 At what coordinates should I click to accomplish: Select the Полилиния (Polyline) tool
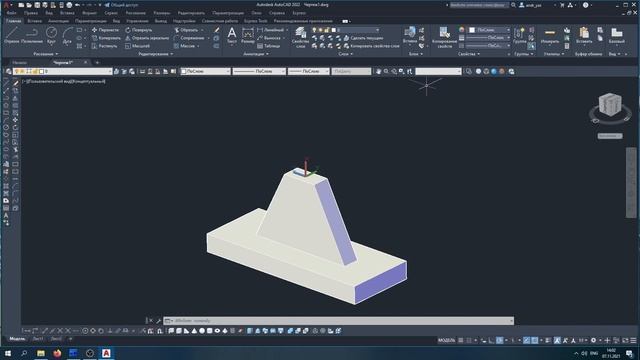[x=32, y=35]
